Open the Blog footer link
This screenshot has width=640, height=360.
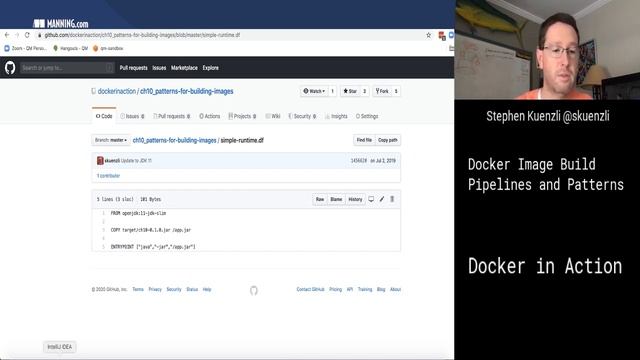tap(381, 289)
